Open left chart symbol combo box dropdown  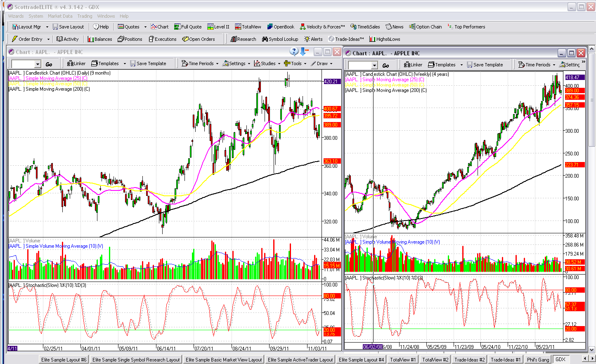(38, 64)
